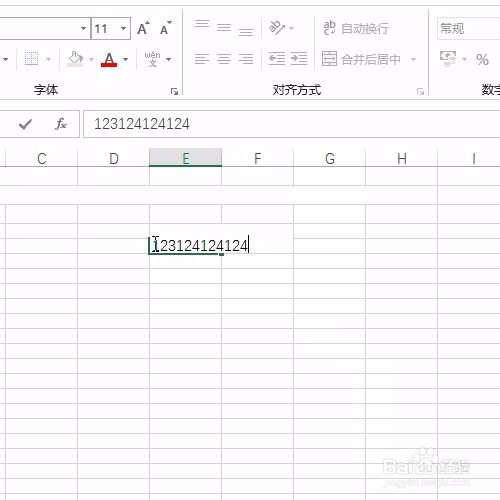Apply the red font color A

click(109, 60)
